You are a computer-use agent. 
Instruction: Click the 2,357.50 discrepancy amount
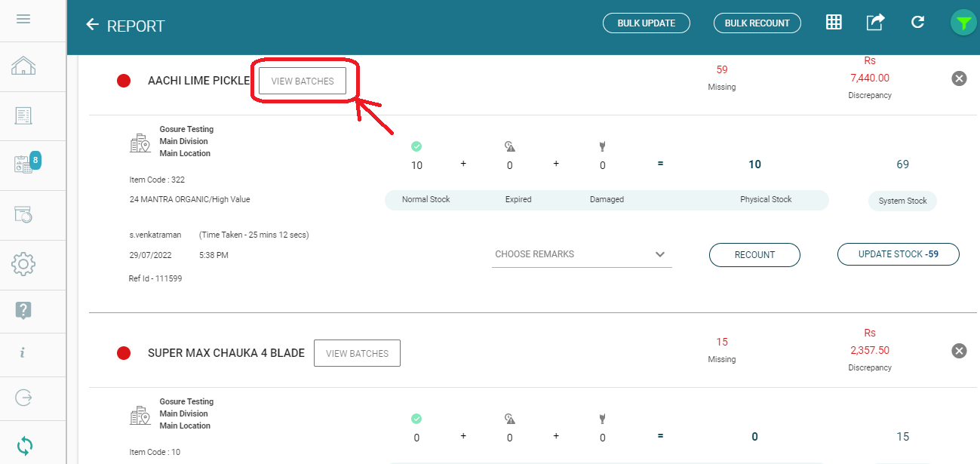[870, 350]
